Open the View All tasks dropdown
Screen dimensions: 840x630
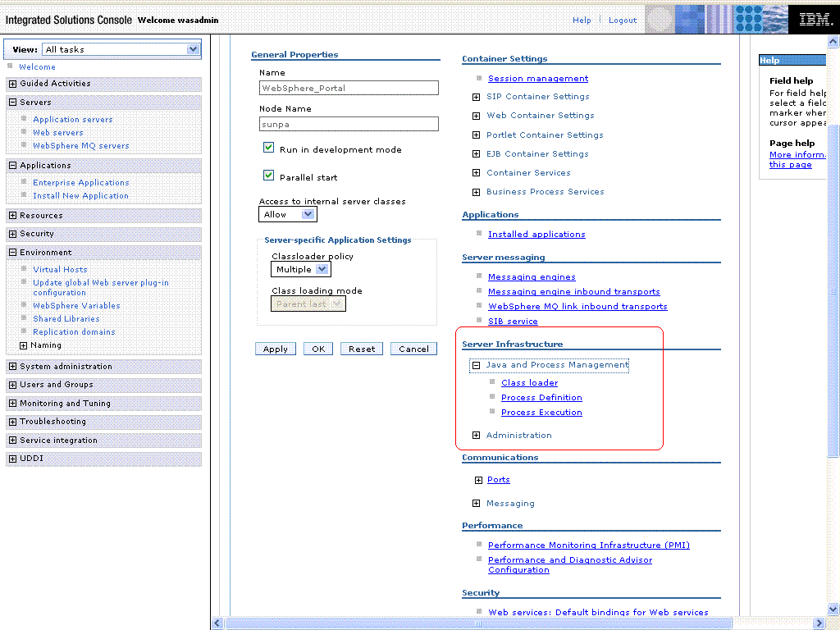click(x=121, y=49)
